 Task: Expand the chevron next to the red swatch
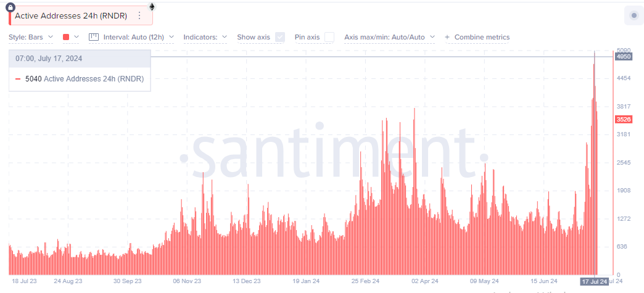[x=76, y=37]
